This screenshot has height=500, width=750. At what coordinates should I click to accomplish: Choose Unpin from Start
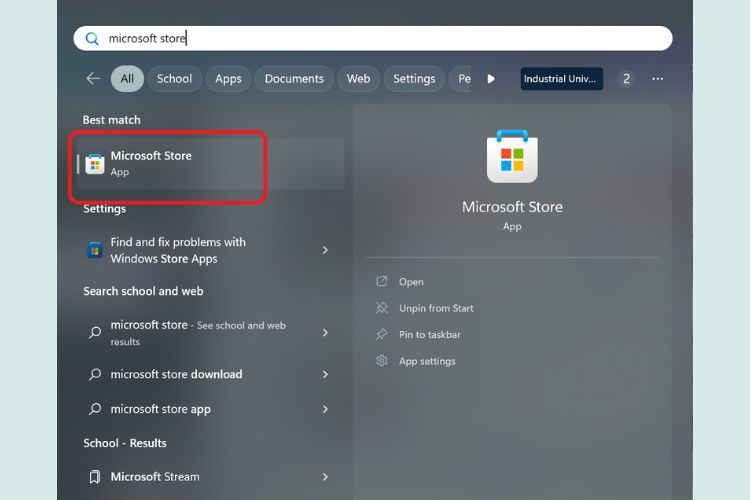click(436, 308)
